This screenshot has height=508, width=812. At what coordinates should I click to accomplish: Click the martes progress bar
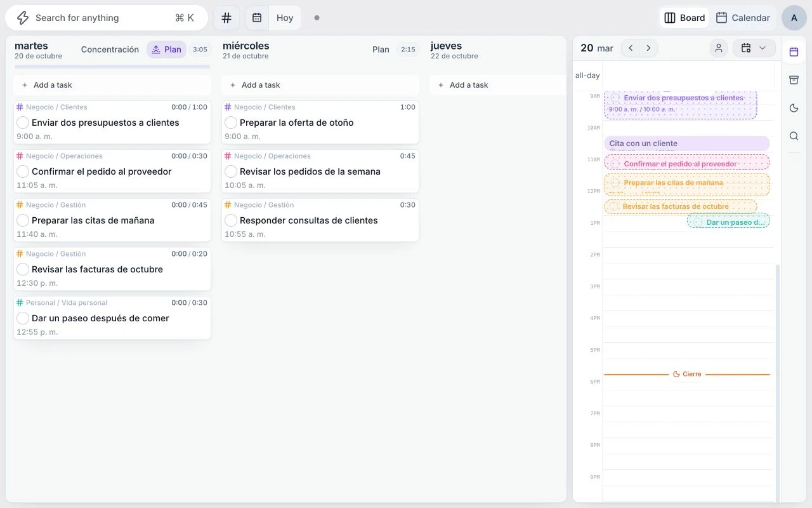point(112,67)
